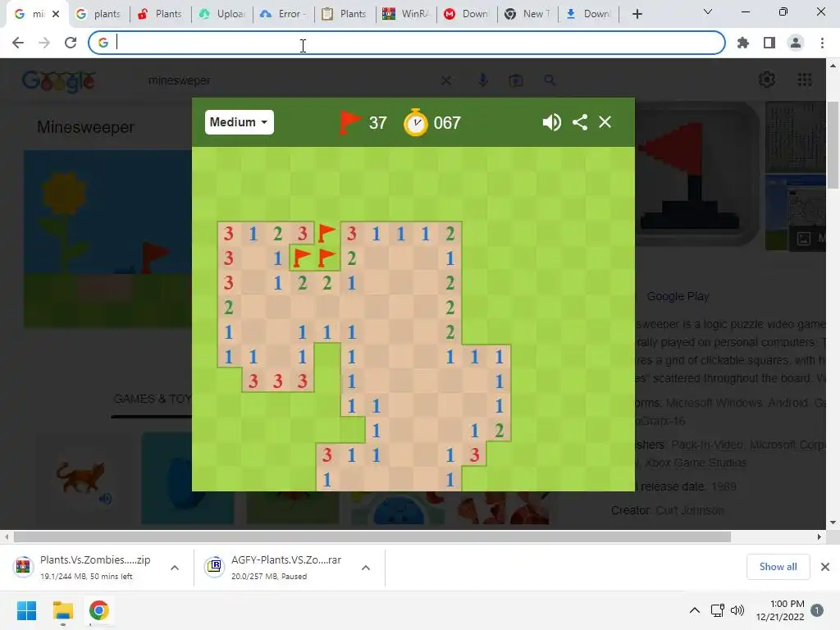Toggle the Chrome side panel
Viewport: 840px width, 630px height.
[769, 43]
